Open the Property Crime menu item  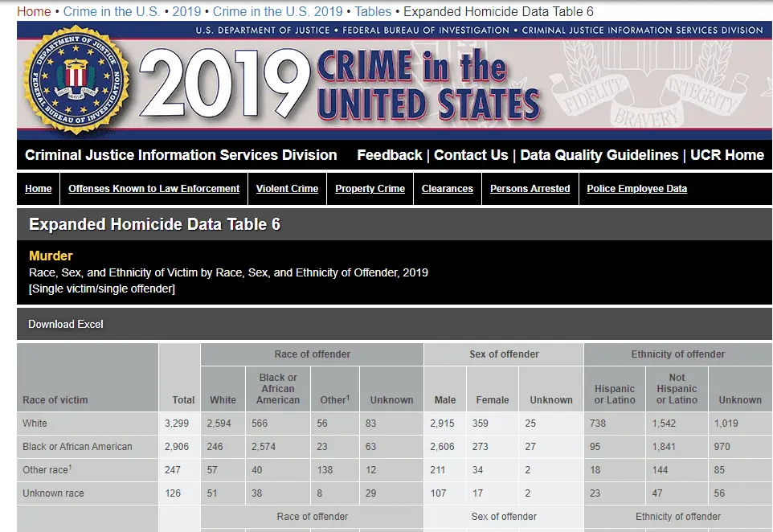pos(370,189)
